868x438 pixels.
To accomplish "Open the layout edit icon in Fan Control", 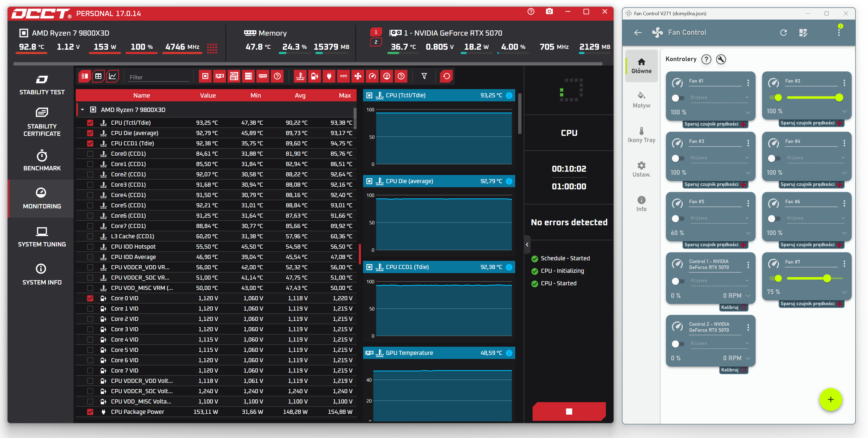I will pyautogui.click(x=803, y=33).
